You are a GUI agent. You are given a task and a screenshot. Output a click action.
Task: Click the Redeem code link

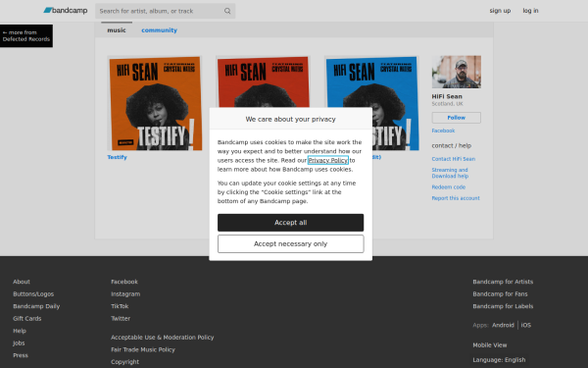449,187
